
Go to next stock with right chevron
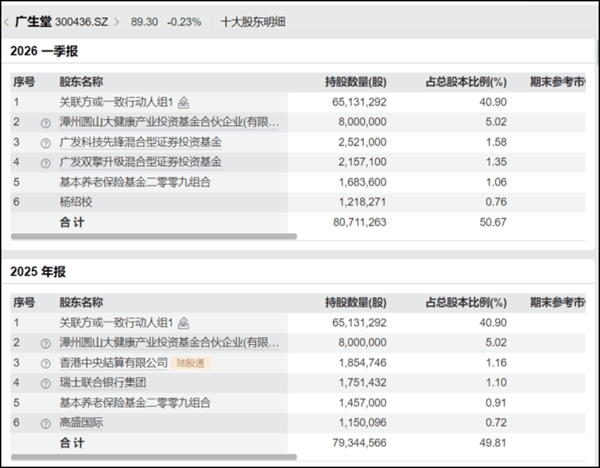(x=117, y=22)
